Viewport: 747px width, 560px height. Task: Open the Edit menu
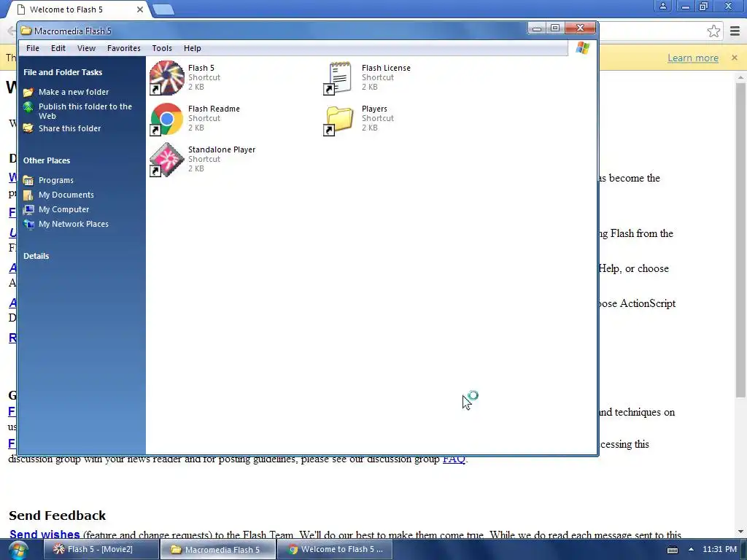point(58,48)
